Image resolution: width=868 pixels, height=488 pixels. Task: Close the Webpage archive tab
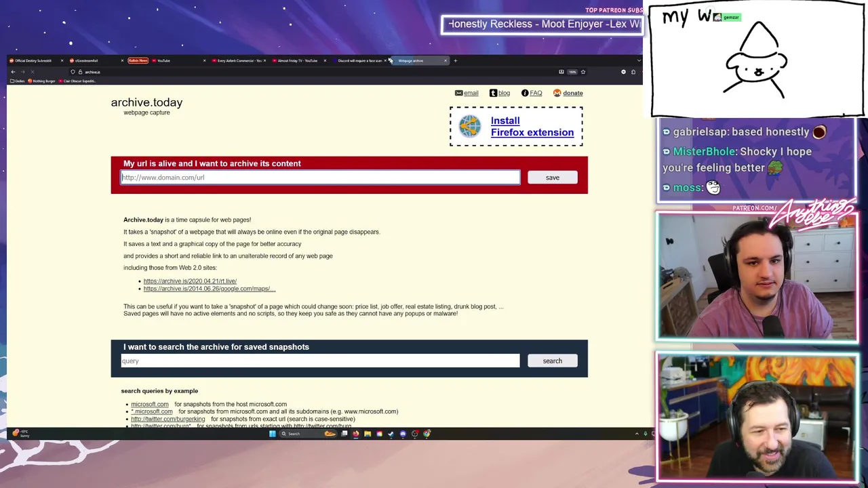coord(446,60)
